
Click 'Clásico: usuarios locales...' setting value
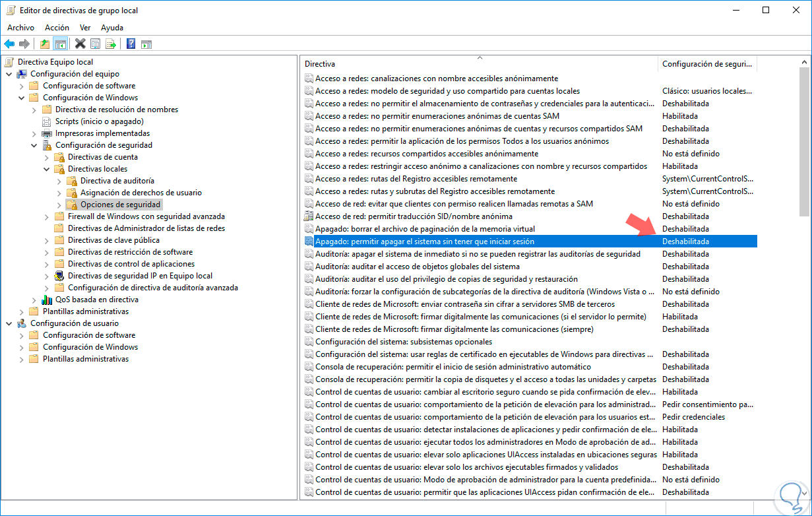point(708,91)
